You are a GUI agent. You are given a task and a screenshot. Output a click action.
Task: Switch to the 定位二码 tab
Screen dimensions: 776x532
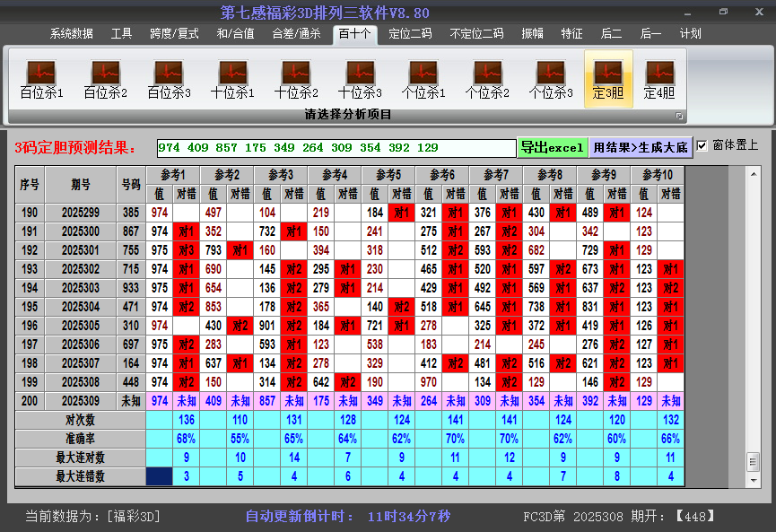point(410,33)
